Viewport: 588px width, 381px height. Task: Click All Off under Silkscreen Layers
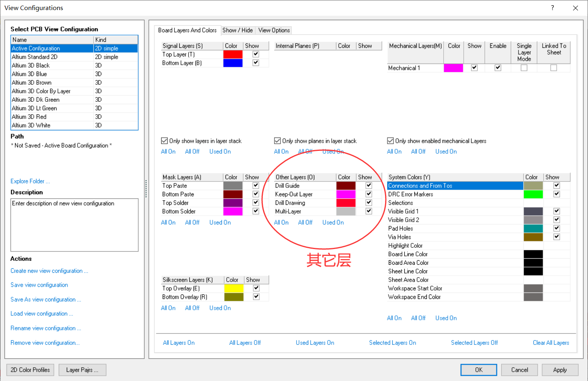tap(193, 308)
